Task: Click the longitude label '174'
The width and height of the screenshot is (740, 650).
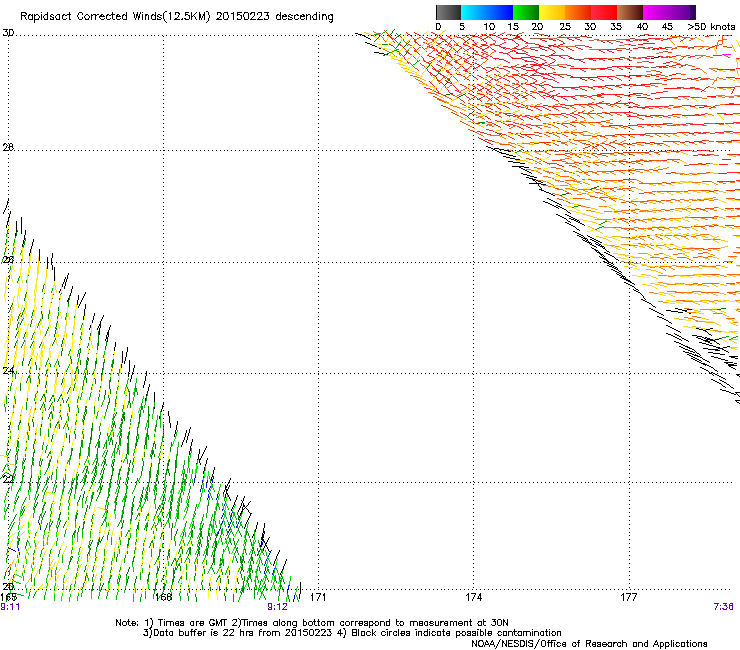Action: pyautogui.click(x=473, y=597)
